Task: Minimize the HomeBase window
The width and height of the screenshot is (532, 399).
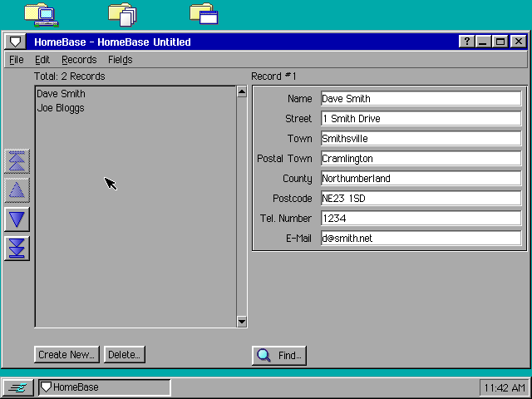Action: pyautogui.click(x=483, y=42)
